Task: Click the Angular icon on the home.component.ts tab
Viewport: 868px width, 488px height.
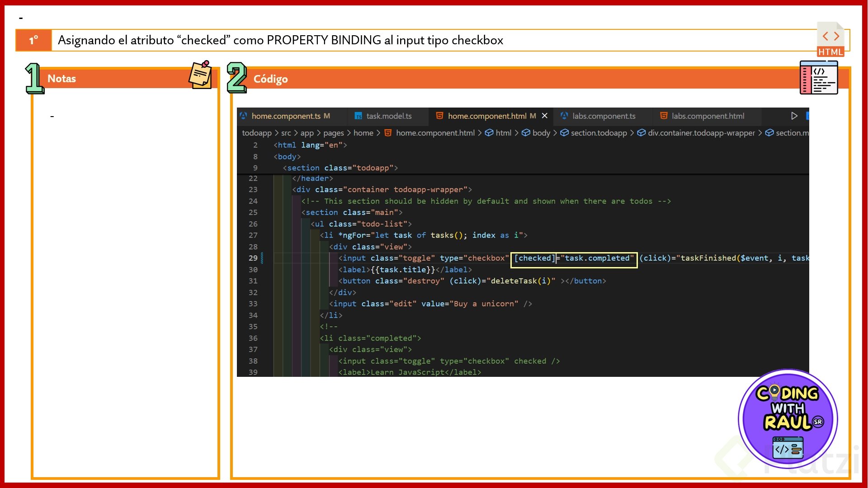Action: 243,116
